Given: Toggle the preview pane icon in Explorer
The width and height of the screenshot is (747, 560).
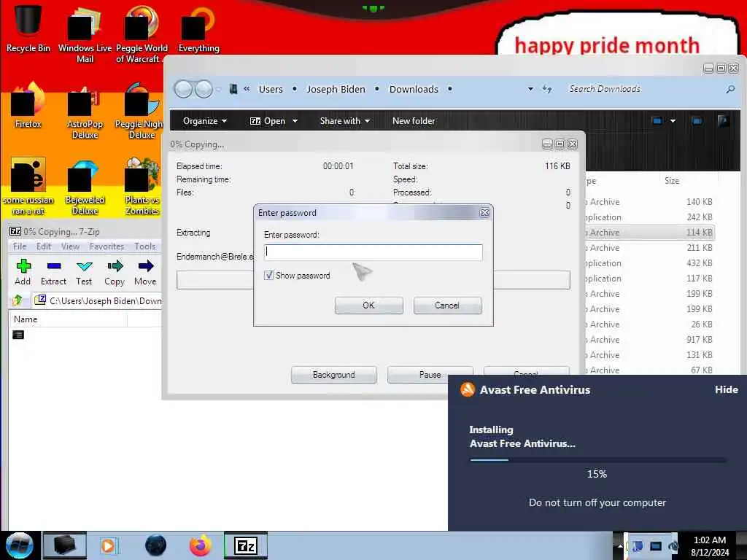Looking at the screenshot, I should coord(697,121).
